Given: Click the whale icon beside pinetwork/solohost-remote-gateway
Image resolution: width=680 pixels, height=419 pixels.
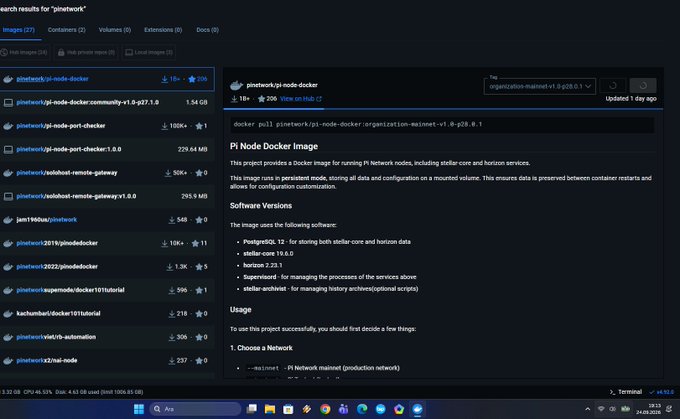Looking at the screenshot, I should [8, 173].
